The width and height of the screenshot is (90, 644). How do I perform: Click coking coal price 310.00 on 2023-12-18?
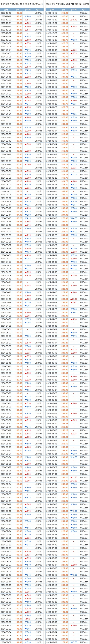[x=65, y=13]
